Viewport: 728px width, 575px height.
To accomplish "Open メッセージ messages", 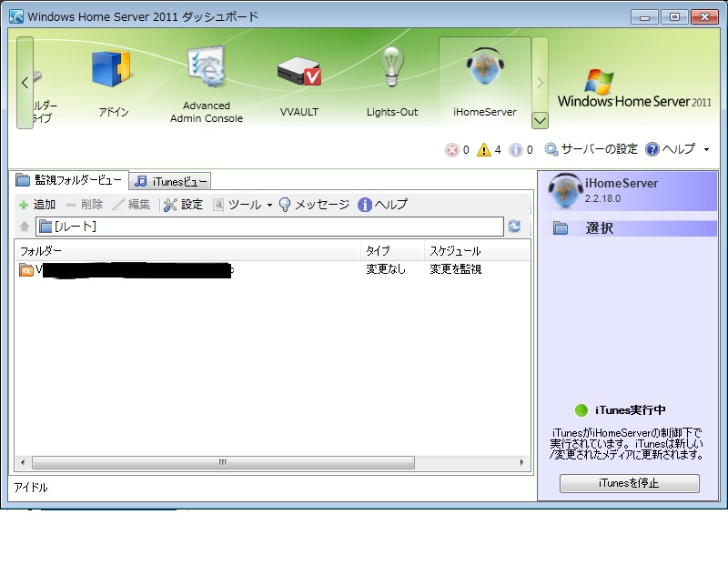I will click(314, 204).
